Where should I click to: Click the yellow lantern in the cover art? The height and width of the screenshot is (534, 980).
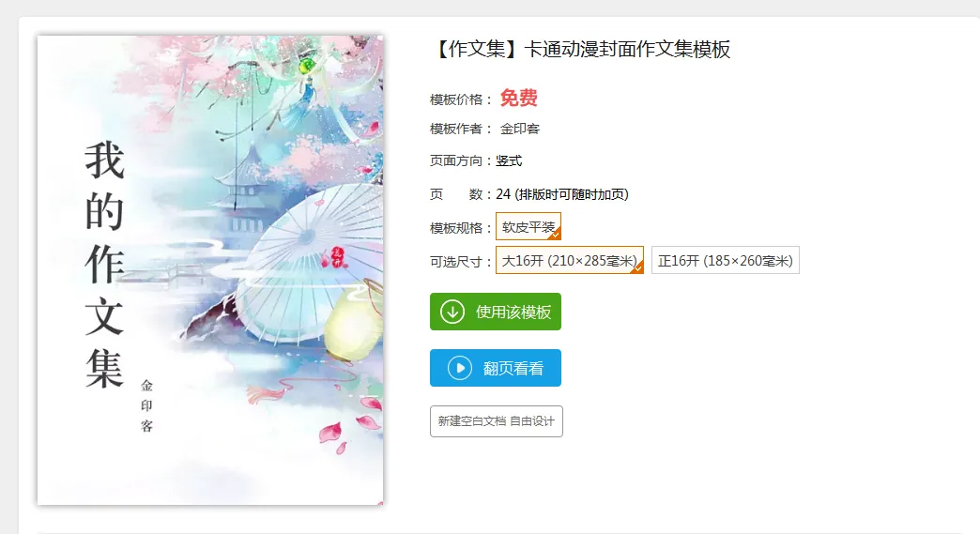pyautogui.click(x=352, y=324)
